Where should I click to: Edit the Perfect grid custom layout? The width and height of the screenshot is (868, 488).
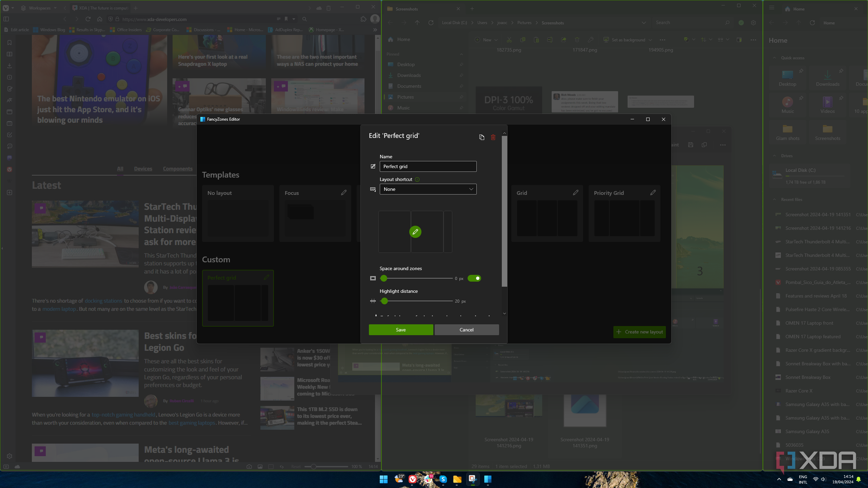267,277
